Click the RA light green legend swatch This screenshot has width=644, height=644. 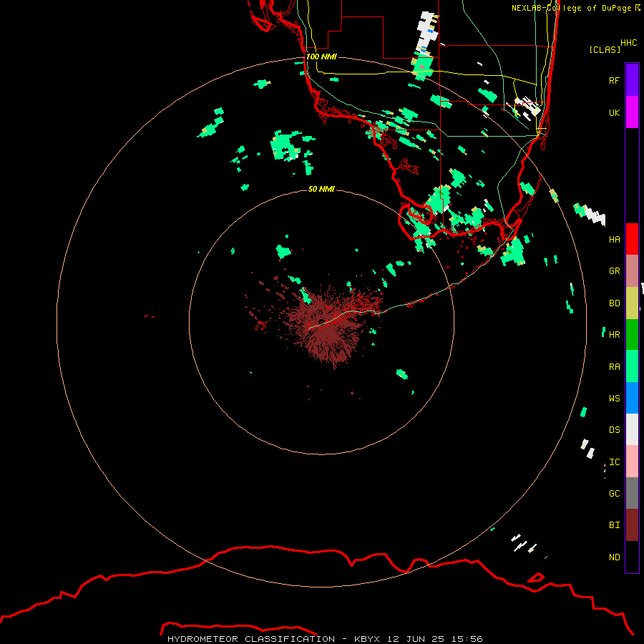(632, 366)
